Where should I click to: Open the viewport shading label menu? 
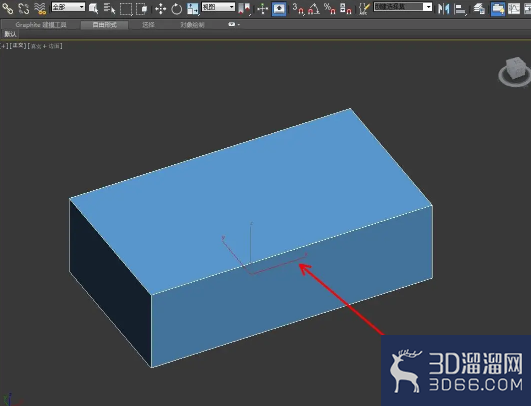click(x=45, y=46)
